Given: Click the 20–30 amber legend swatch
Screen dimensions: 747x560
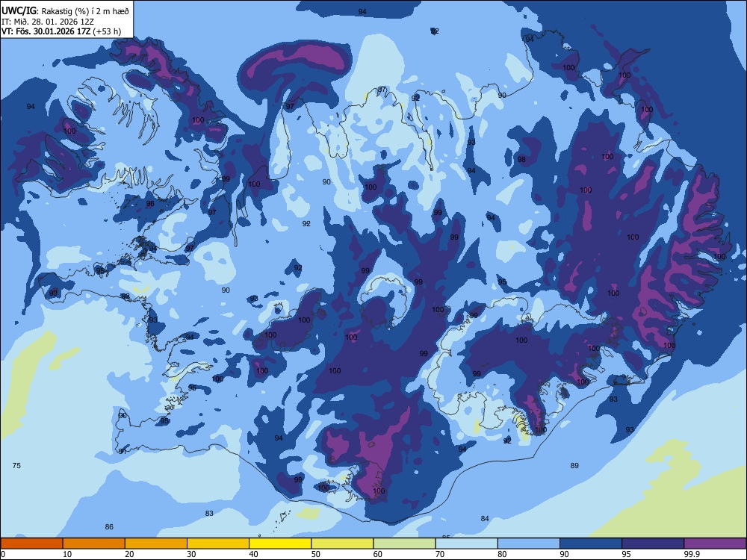Looking at the screenshot, I should click(x=156, y=544).
